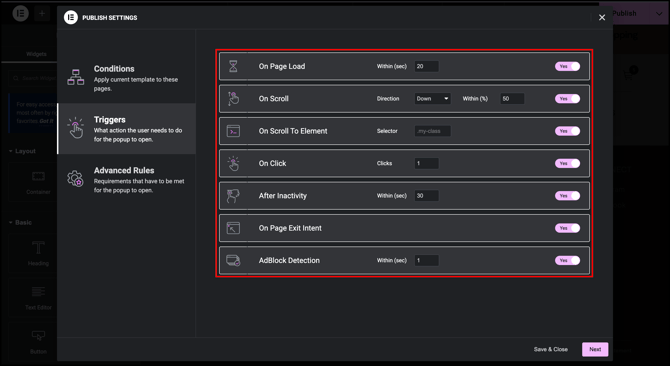Click the Clicks count field

(x=426, y=163)
